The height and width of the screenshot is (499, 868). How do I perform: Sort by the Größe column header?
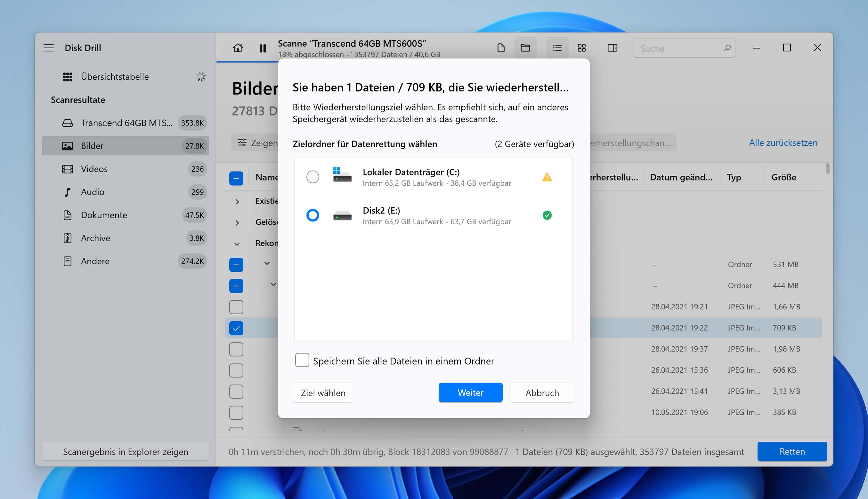point(784,177)
